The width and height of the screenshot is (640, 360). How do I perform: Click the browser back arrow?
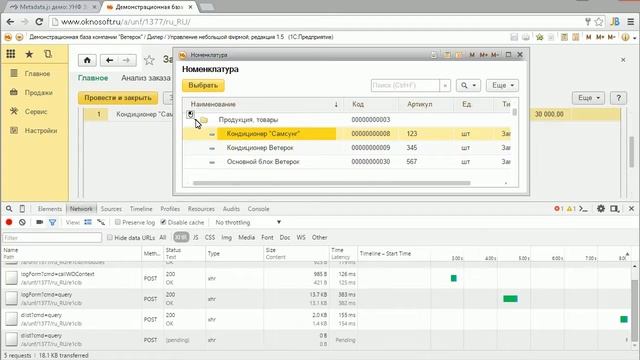pos(10,22)
